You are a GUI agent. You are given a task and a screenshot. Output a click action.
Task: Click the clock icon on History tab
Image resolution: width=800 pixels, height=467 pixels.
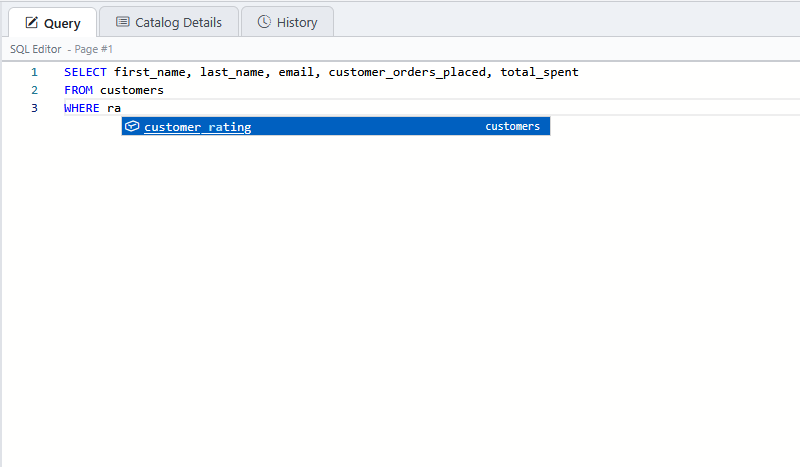264,21
